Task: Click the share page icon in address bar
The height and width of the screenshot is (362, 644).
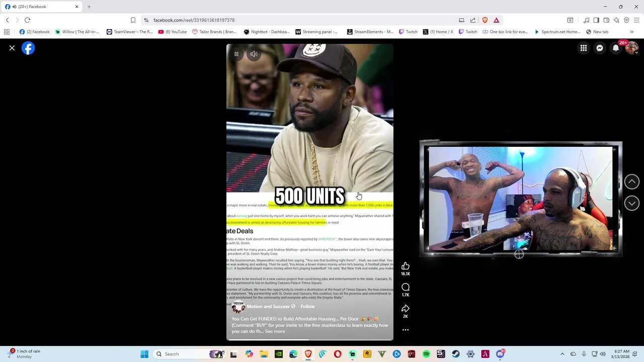Action: point(473,20)
